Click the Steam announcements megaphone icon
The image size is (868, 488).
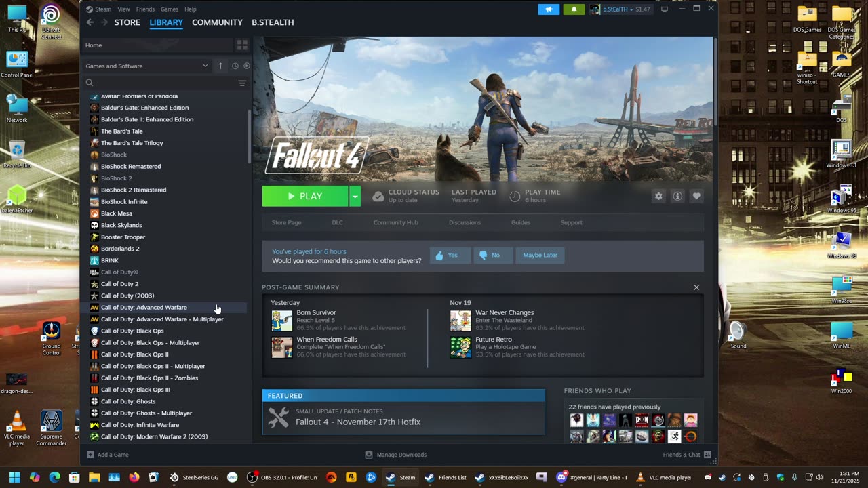pos(549,9)
